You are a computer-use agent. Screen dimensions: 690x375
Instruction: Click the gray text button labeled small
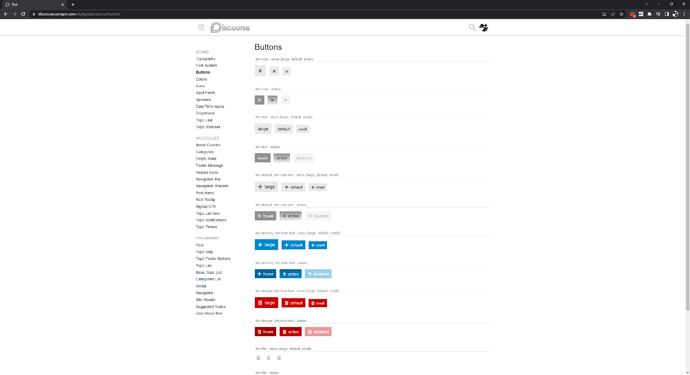click(303, 129)
